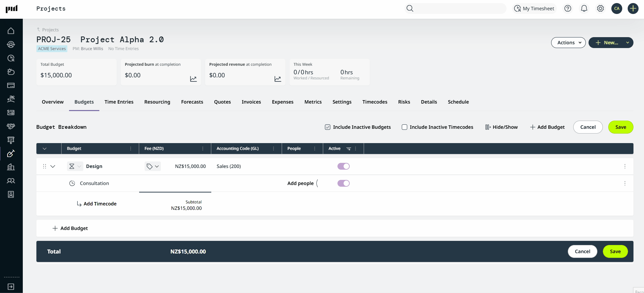This screenshot has height=293, width=644.
Task: Click the help question mark icon
Action: (x=568, y=9)
